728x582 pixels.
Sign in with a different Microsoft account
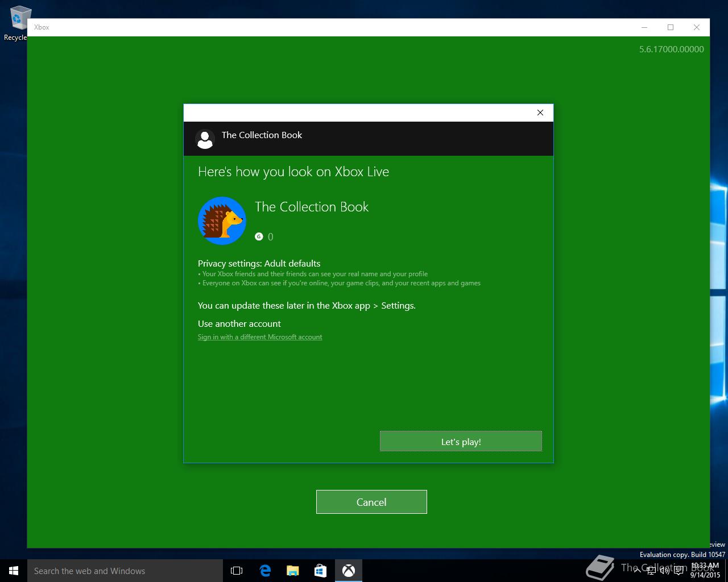[x=260, y=337]
